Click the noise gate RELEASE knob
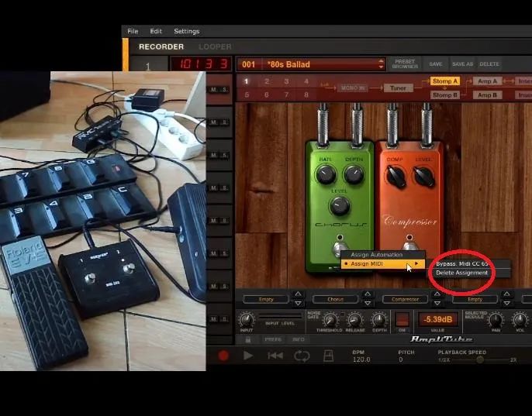 point(355,320)
